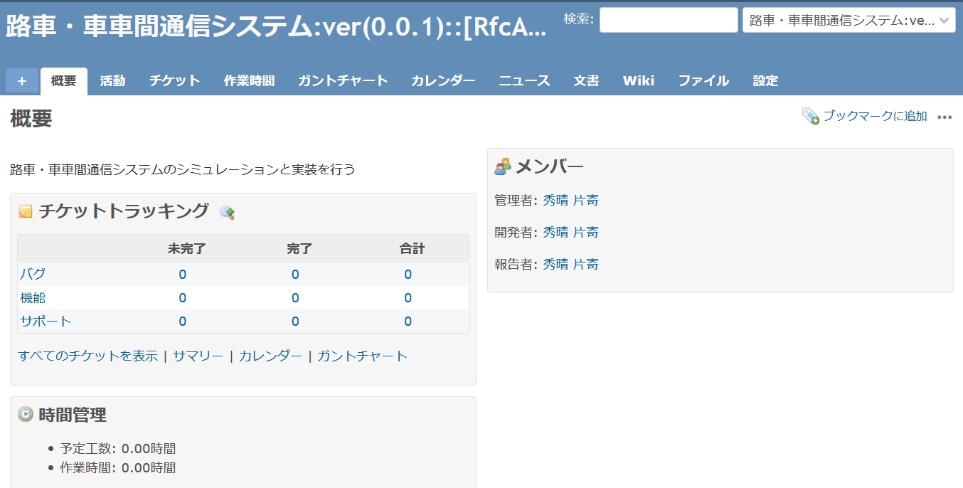Click the 概要 page heading
The image size is (963, 488).
(31, 118)
